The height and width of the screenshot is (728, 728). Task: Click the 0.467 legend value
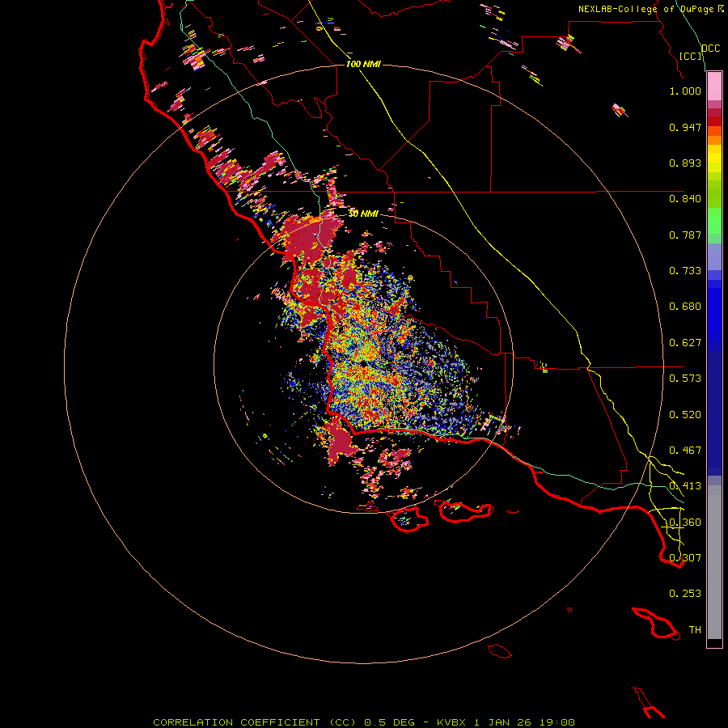click(685, 451)
